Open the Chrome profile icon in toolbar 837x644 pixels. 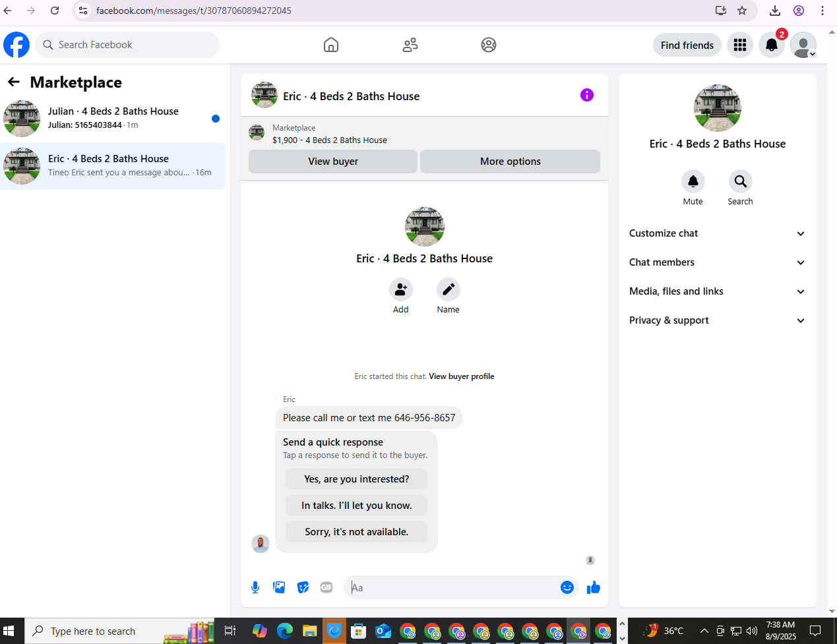point(799,11)
